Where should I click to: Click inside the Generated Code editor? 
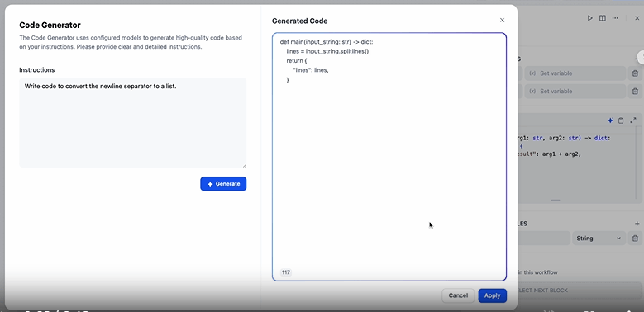389,157
